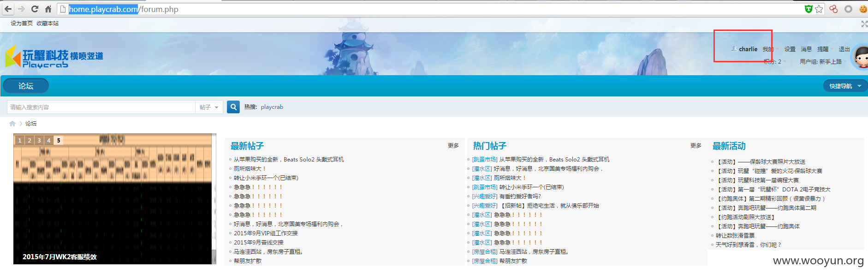Open the 帖子 search type dropdown

tap(209, 107)
